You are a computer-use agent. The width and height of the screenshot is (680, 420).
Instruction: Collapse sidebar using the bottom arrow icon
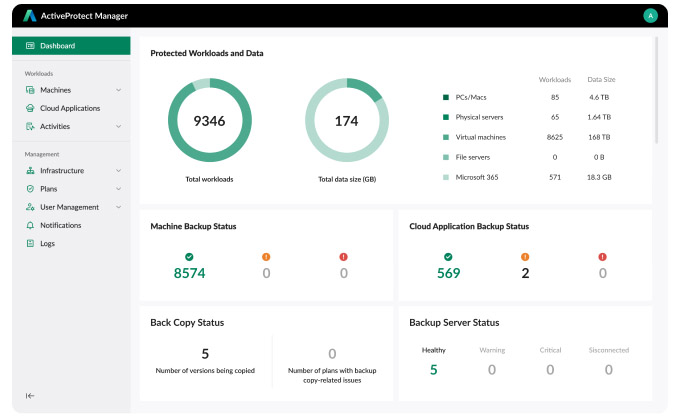coord(30,396)
